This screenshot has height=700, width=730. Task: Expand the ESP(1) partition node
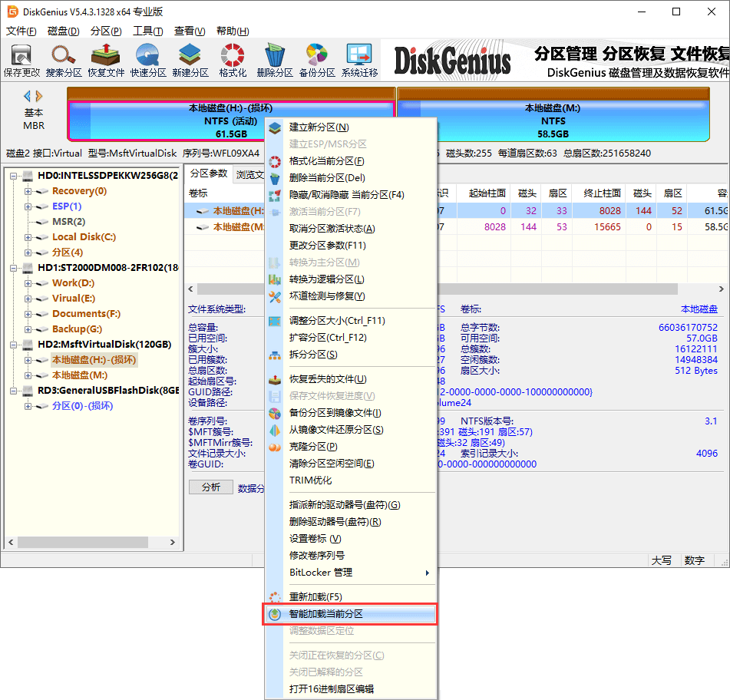pyautogui.click(x=28, y=206)
